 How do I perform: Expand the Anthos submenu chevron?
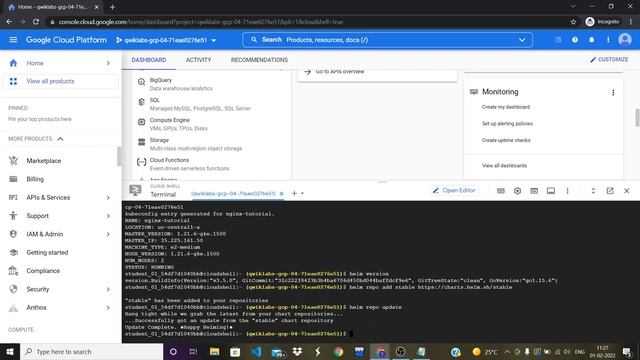(x=108, y=308)
